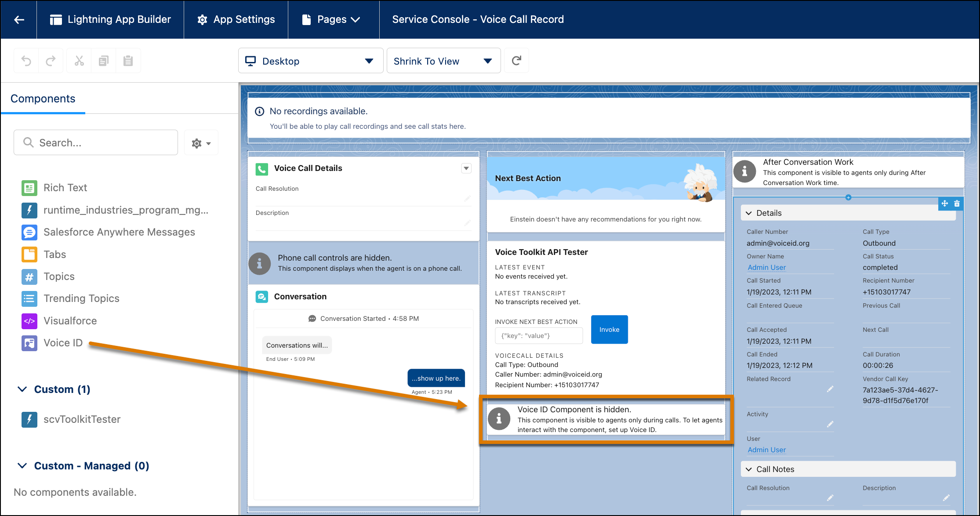
Task: Open App Settings
Action: pyautogui.click(x=236, y=19)
